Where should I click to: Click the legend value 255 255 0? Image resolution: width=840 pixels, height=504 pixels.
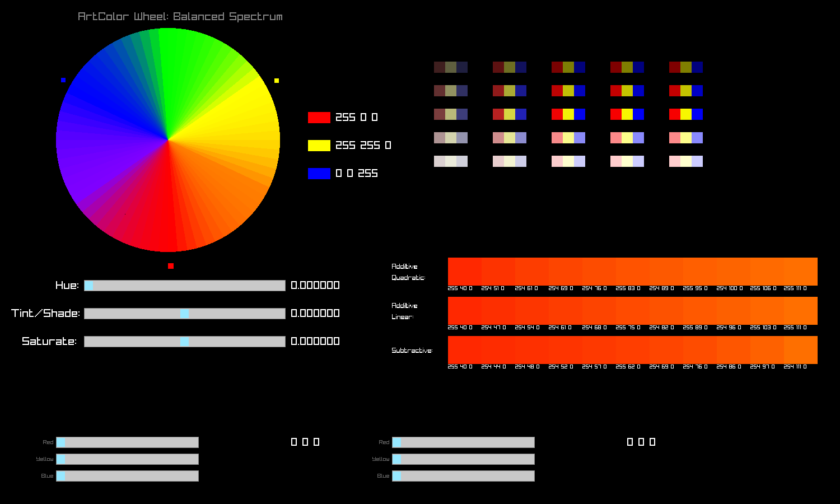(363, 146)
